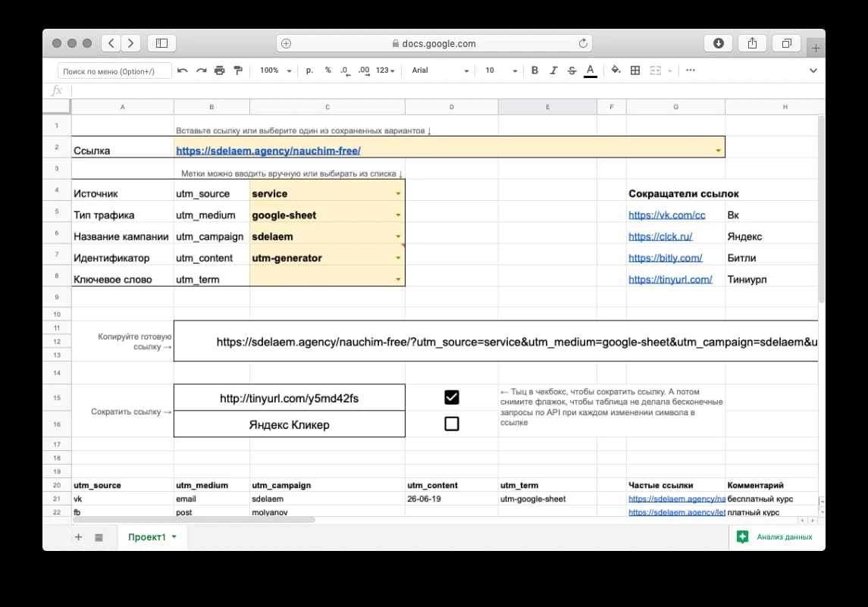Viewport: 868px width, 607px height.
Task: Toggle the Safari sidebar button
Action: click(x=161, y=43)
